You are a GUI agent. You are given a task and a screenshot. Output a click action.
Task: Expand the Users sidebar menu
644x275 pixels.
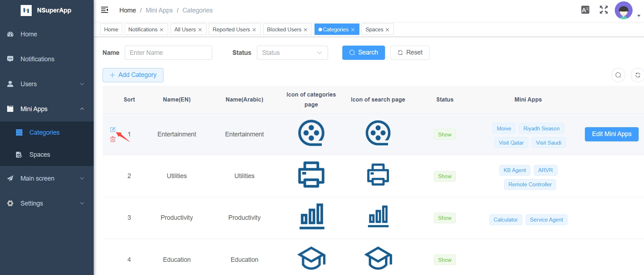click(x=47, y=84)
